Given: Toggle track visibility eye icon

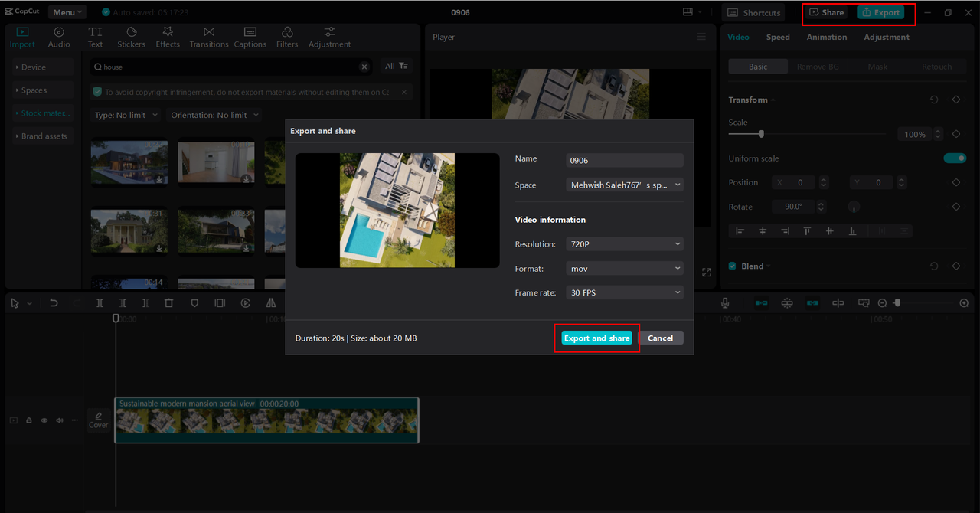Looking at the screenshot, I should click(44, 420).
